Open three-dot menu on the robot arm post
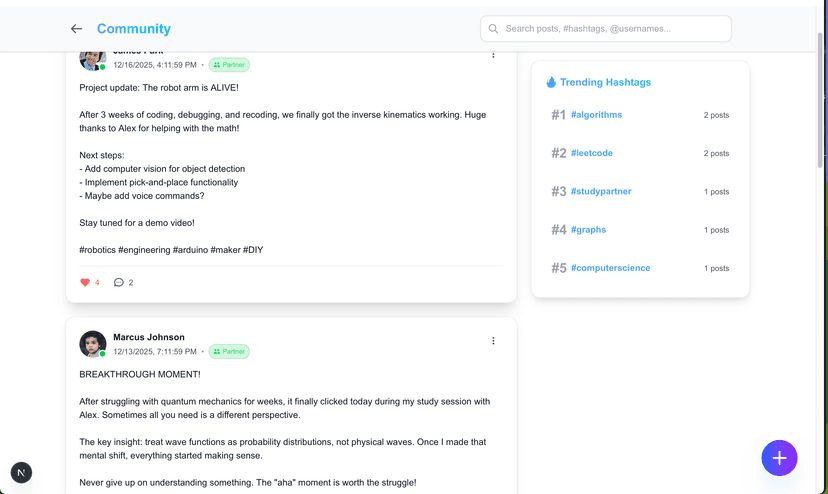This screenshot has height=494, width=828. [x=493, y=55]
